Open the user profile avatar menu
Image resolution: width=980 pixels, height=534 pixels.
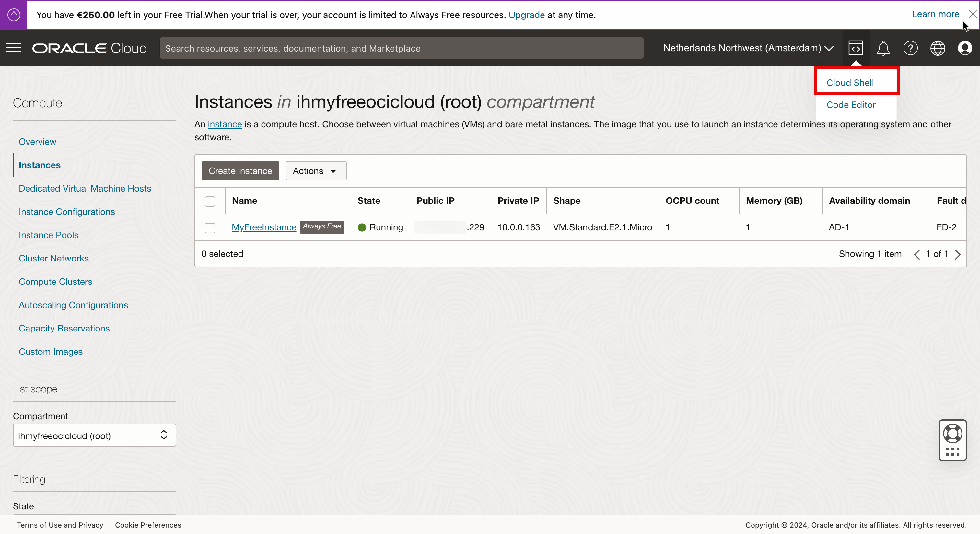(965, 48)
